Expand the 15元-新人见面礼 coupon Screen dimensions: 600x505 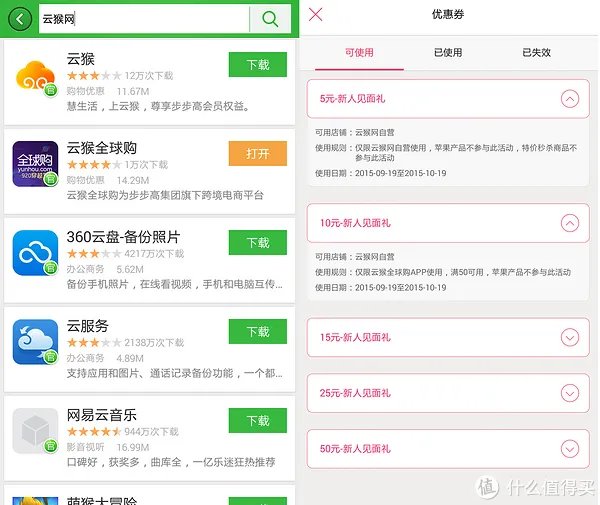click(x=570, y=337)
